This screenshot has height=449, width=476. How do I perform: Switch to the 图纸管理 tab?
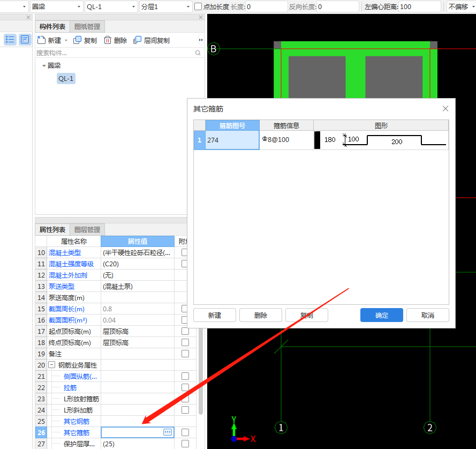point(87,26)
